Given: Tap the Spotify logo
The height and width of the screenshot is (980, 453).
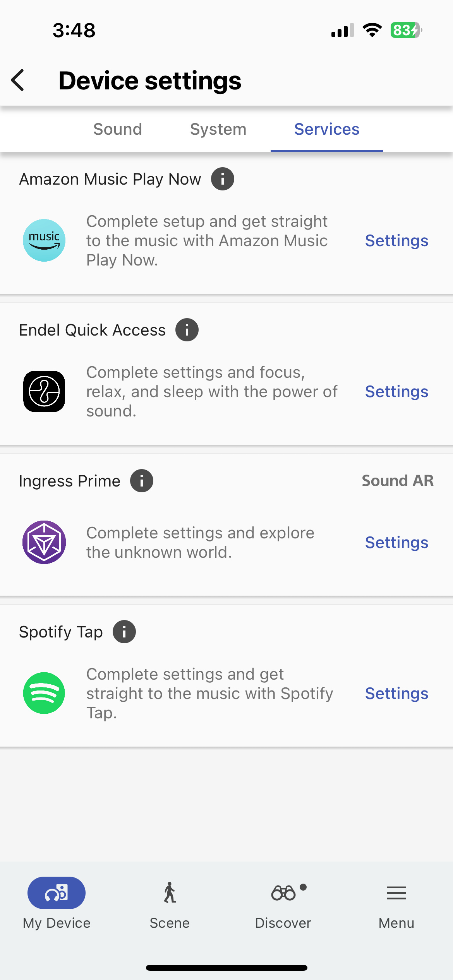Looking at the screenshot, I should (x=44, y=693).
